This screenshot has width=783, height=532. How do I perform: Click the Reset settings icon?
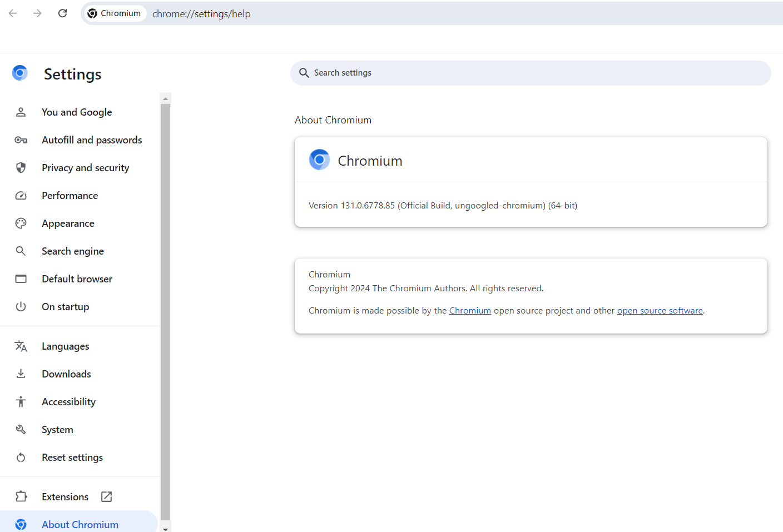point(21,458)
